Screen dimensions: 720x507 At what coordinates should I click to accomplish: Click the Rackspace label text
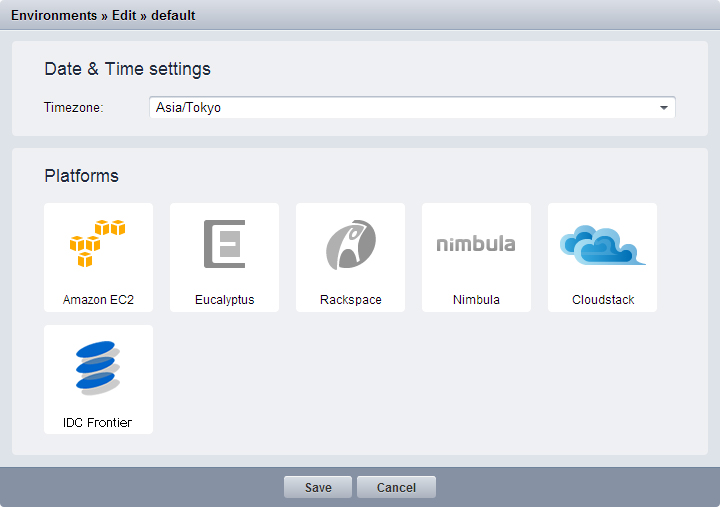coord(351,300)
